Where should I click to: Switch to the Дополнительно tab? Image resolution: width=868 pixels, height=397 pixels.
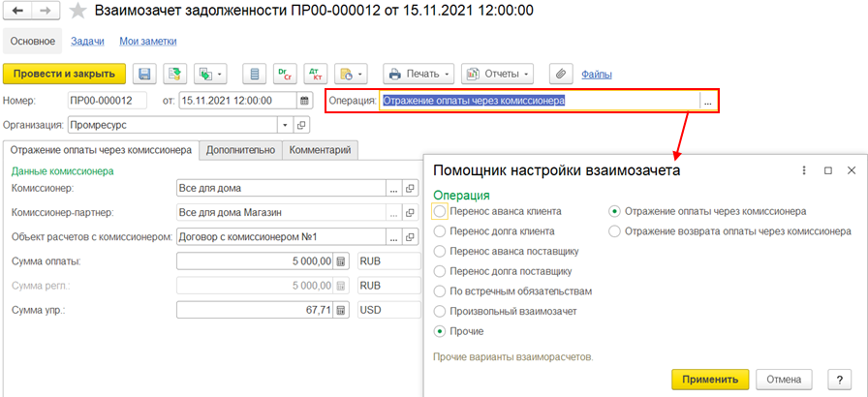coord(240,150)
